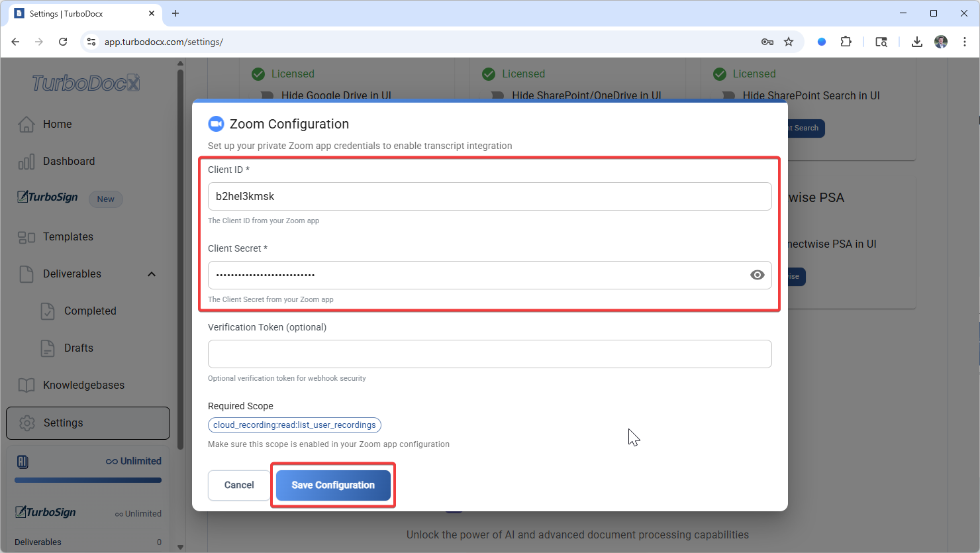980x553 pixels.
Task: Click the Templates layout icon
Action: (26, 237)
